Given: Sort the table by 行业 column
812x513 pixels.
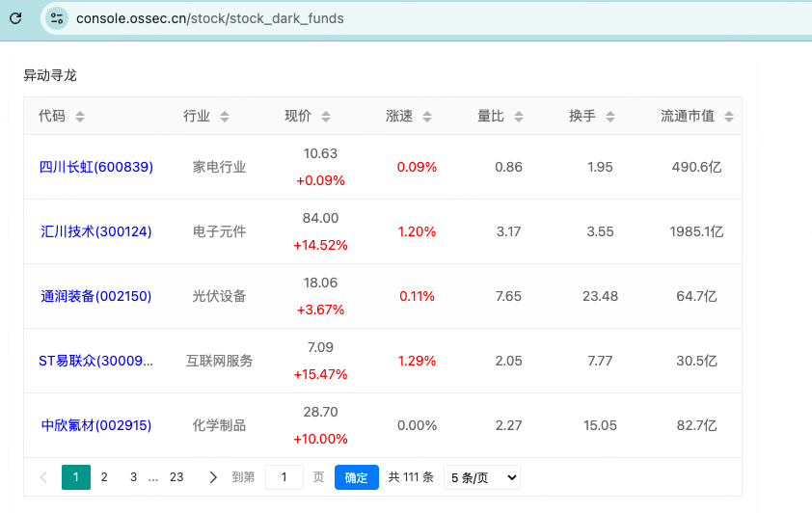Looking at the screenshot, I should [x=225, y=117].
